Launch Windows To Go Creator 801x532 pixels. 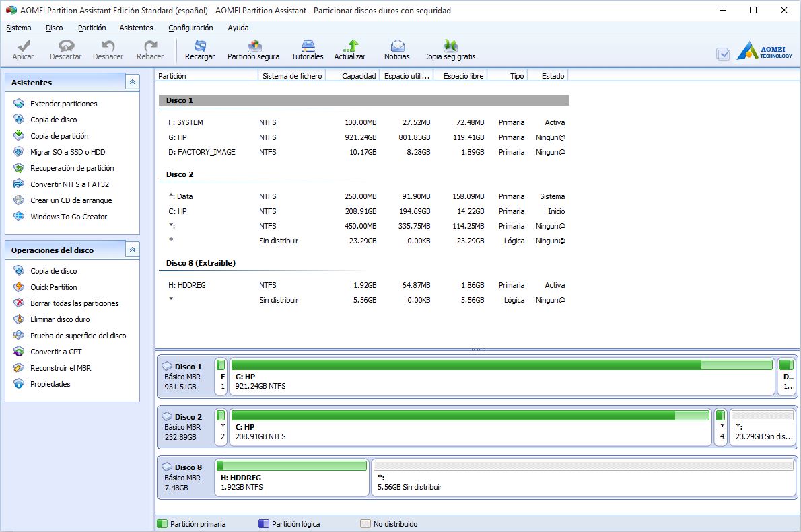coord(69,217)
